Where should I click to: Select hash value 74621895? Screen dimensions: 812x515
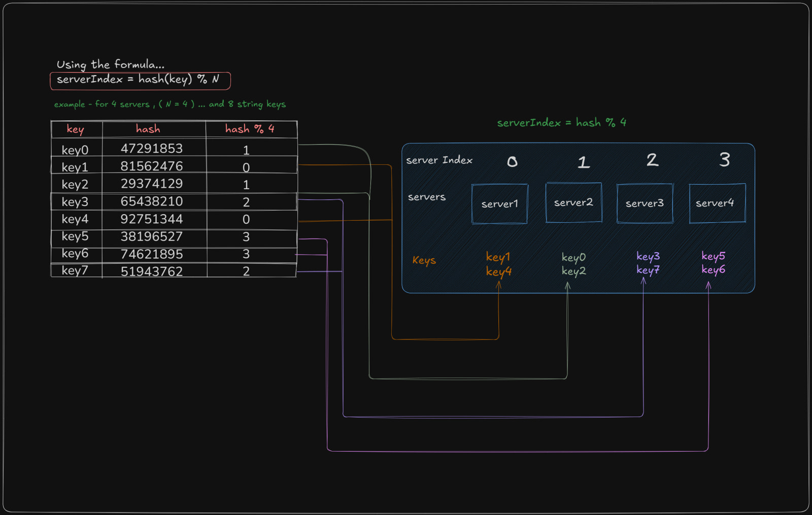pos(152,254)
